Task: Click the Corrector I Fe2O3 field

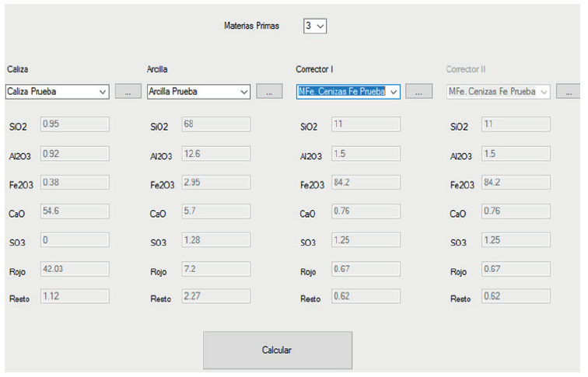Action: pos(366,183)
